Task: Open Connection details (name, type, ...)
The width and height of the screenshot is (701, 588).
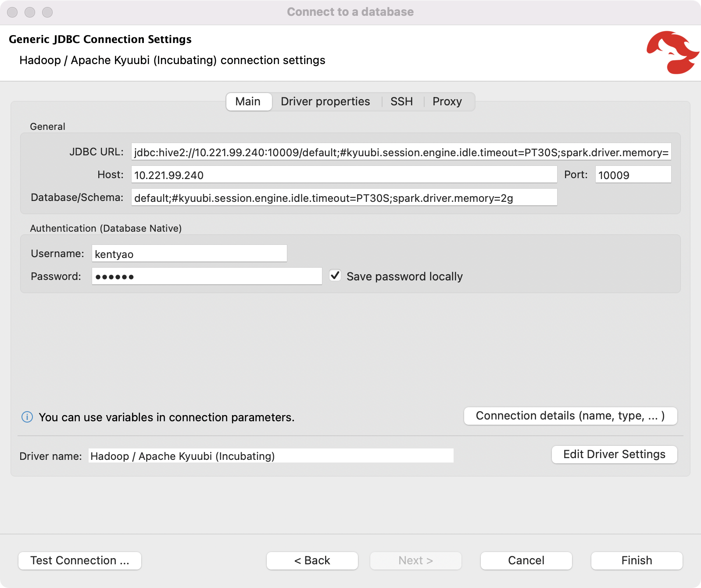Action: click(570, 416)
